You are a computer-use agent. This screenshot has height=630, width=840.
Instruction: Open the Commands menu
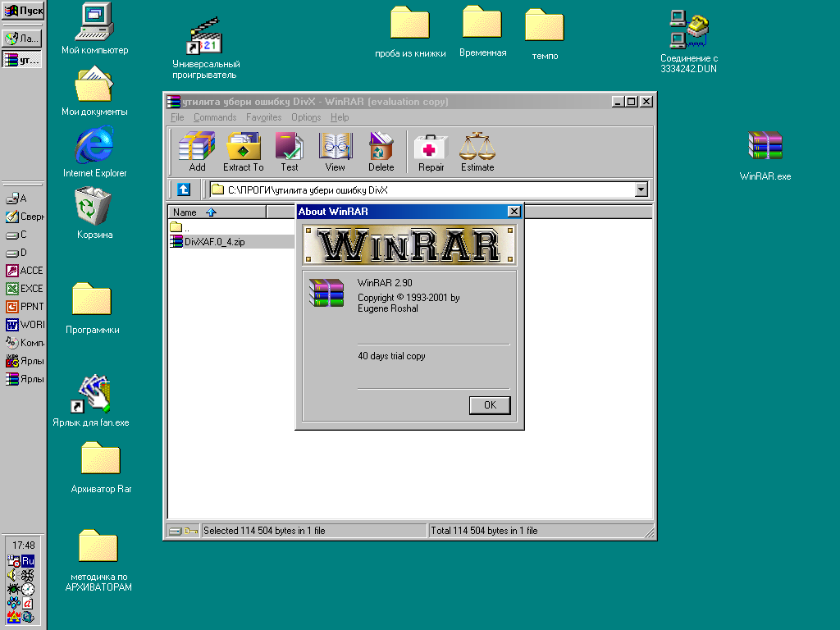[x=215, y=117]
